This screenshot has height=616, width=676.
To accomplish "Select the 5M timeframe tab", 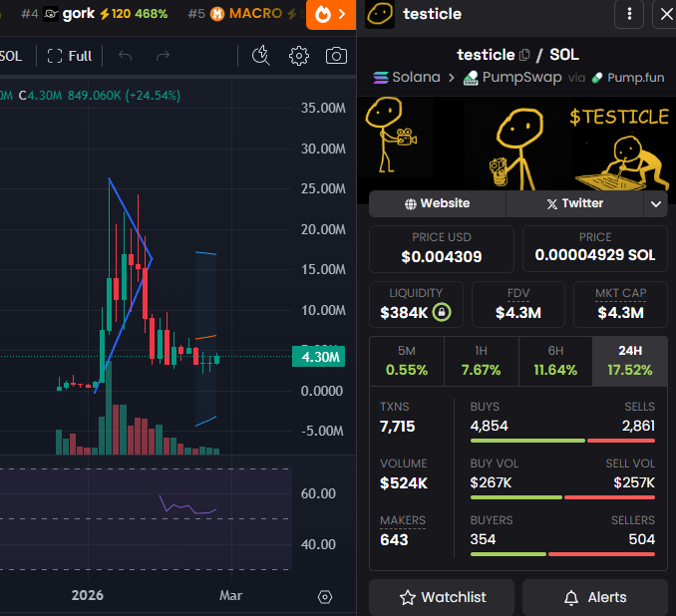I will pyautogui.click(x=407, y=361).
